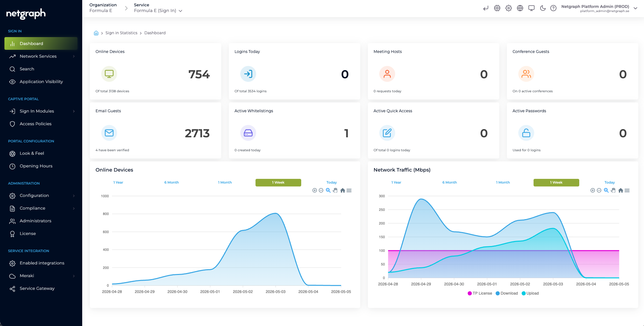The height and width of the screenshot is (326, 644).
Task: Select 1 Month in Online Devices chart
Action: pos(225,182)
